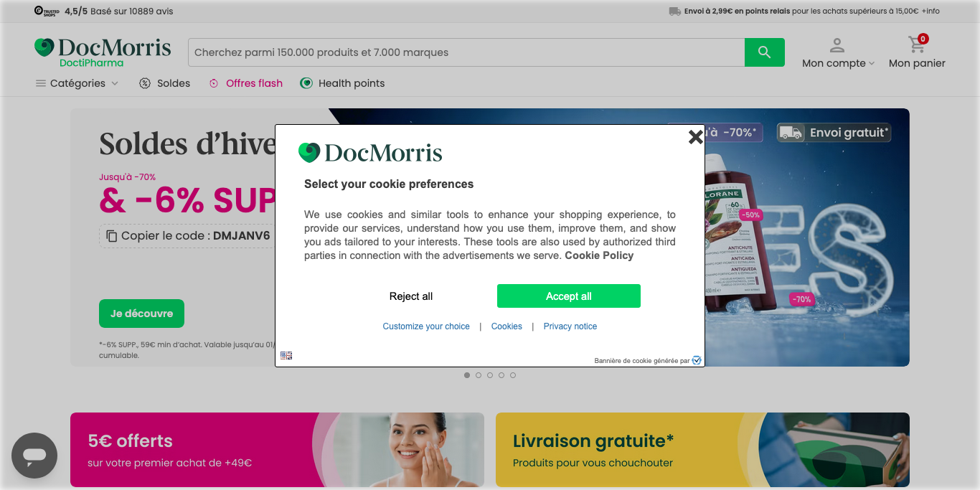Select the second carousel dot
The height and width of the screenshot is (490, 980).
(479, 374)
